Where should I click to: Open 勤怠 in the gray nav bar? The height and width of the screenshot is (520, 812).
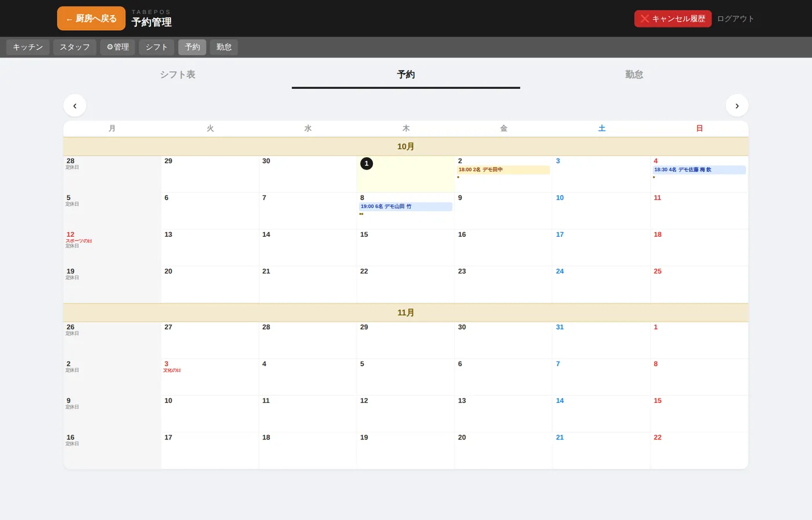(224, 47)
